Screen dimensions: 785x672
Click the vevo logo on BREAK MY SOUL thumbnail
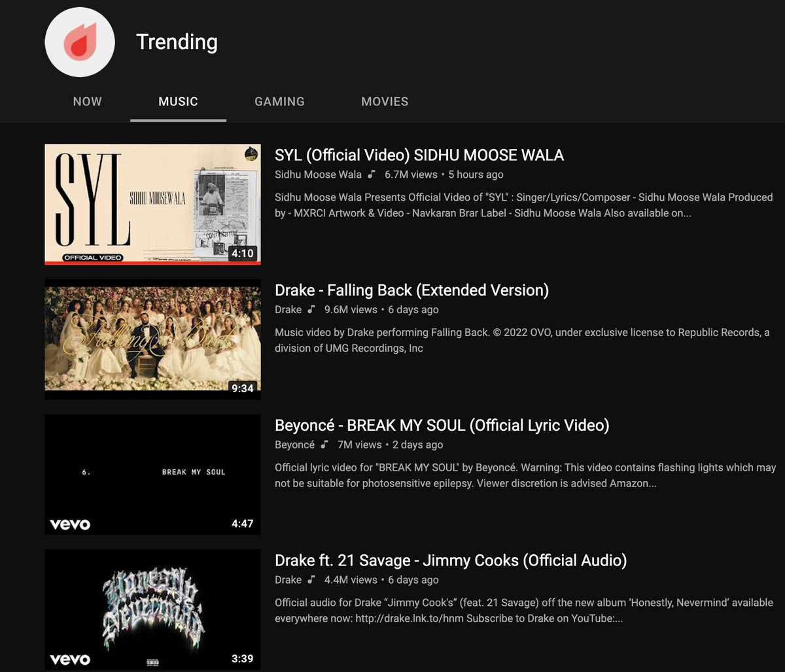[70, 524]
